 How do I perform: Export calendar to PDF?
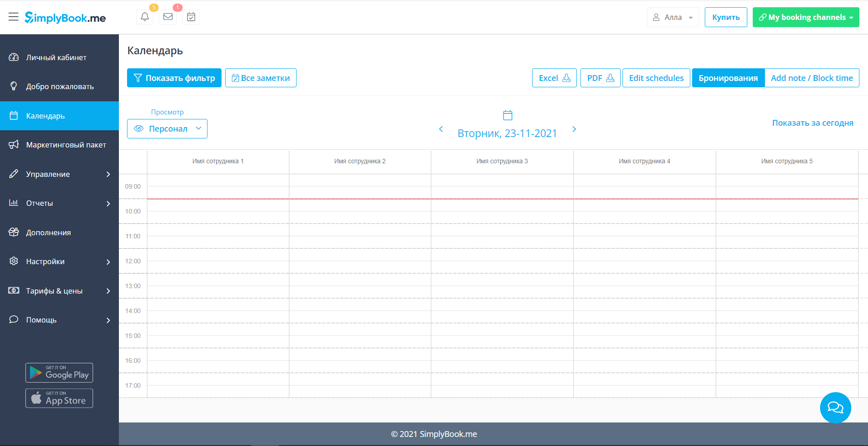(x=600, y=78)
